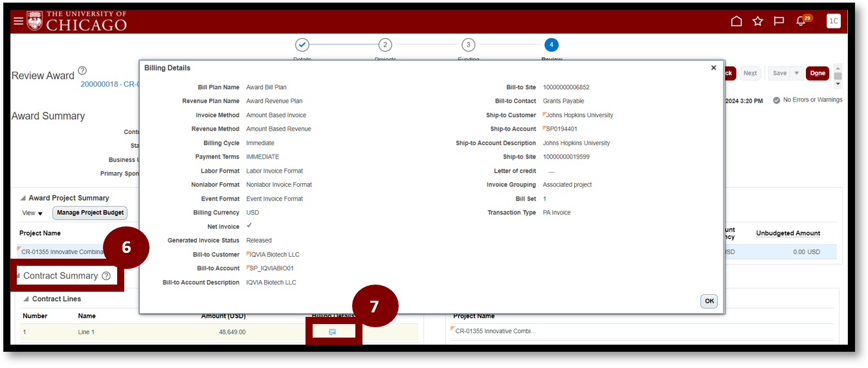Image resolution: width=868 pixels, height=368 pixels.
Task: Collapse the Contract Lines section
Action: click(x=27, y=299)
